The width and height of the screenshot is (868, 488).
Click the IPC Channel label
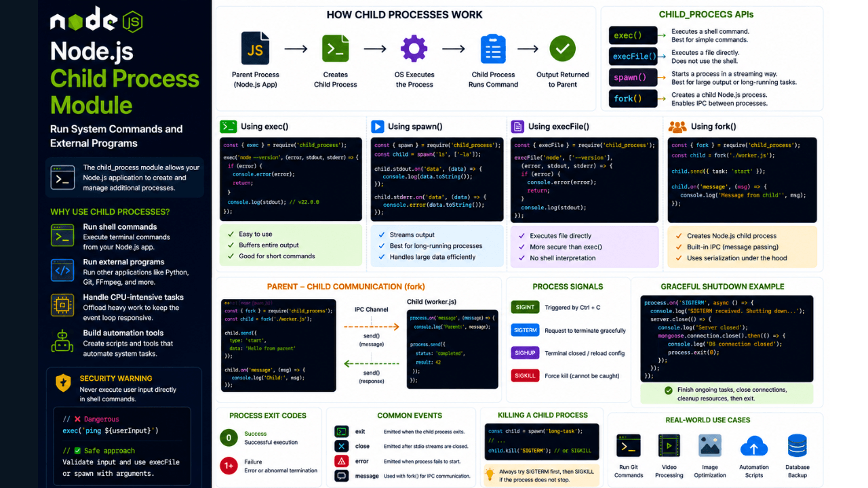point(372,310)
